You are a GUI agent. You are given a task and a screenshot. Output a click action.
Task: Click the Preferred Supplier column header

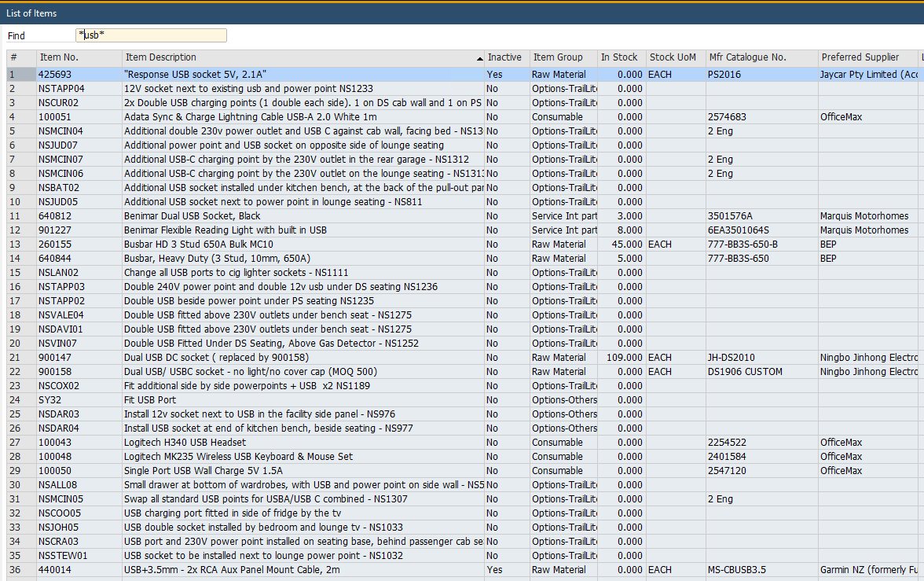[860, 57]
